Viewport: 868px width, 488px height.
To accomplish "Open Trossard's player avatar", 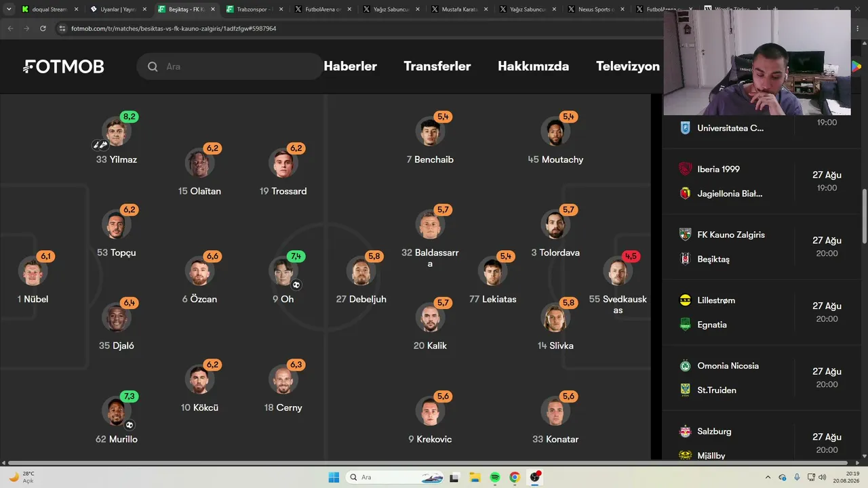I will [x=283, y=163].
